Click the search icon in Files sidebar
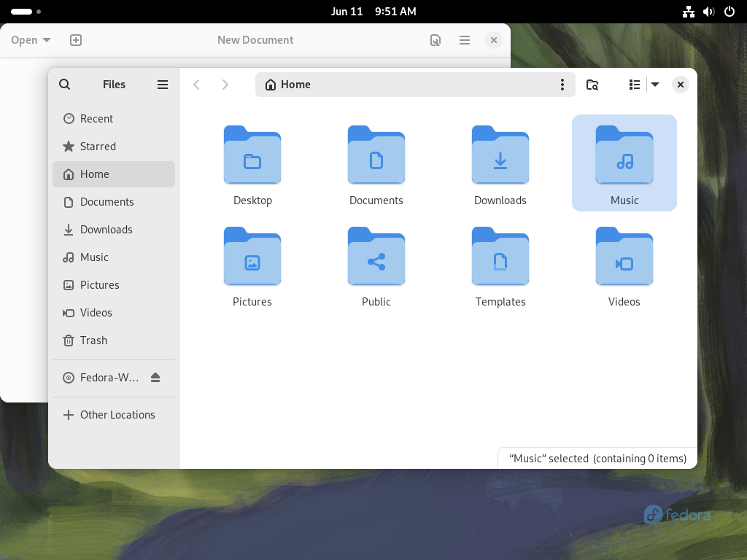 [65, 85]
